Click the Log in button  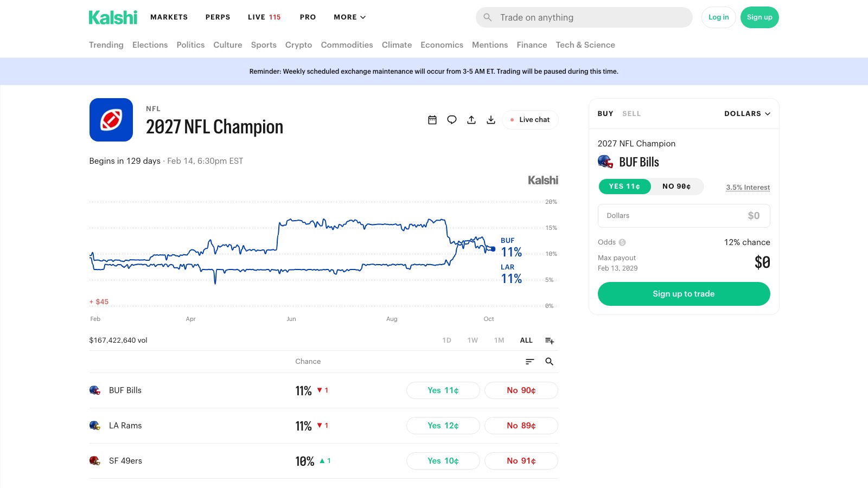[x=718, y=17]
